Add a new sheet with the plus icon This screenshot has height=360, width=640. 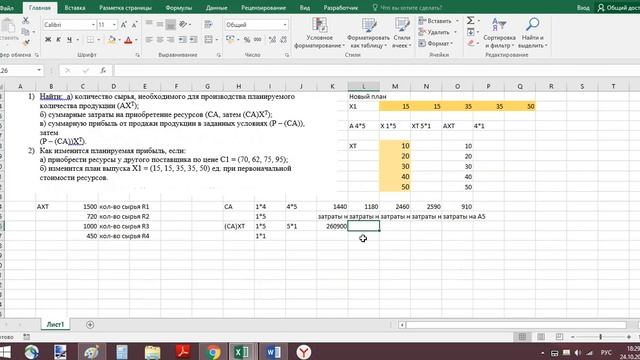90,324
